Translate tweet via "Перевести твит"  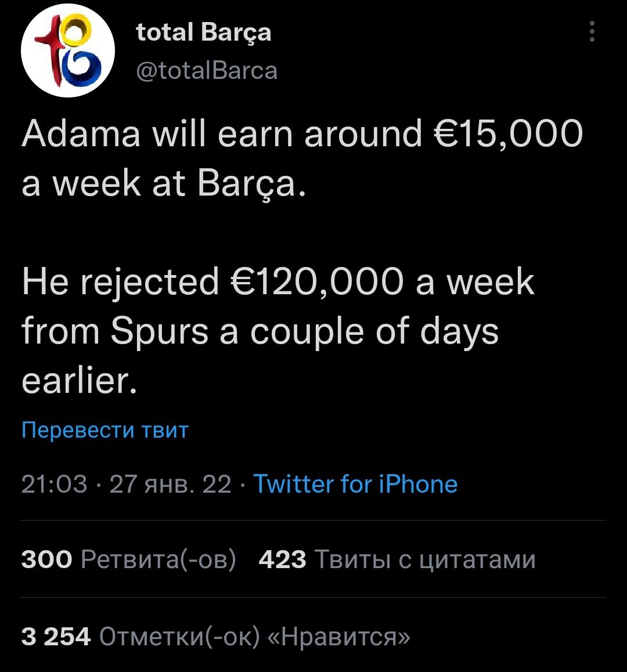(105, 430)
